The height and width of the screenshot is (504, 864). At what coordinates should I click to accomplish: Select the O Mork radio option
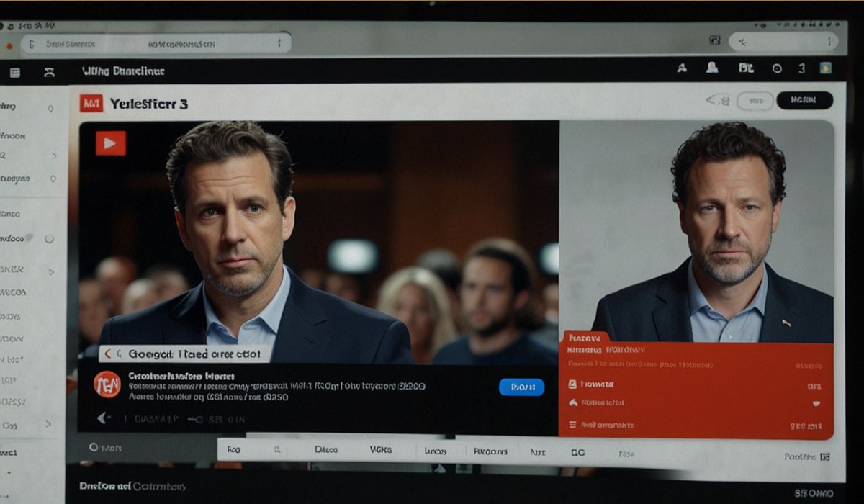point(94,447)
